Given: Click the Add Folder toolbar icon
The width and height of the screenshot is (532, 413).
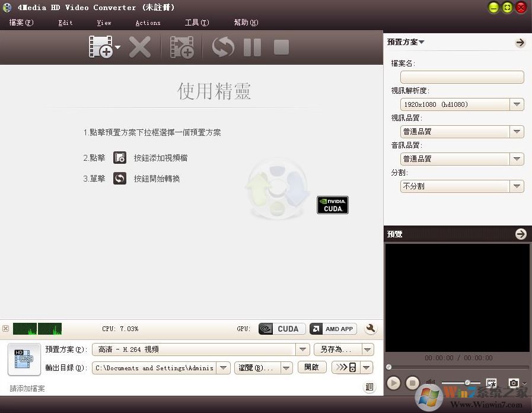Looking at the screenshot, I should [181, 47].
